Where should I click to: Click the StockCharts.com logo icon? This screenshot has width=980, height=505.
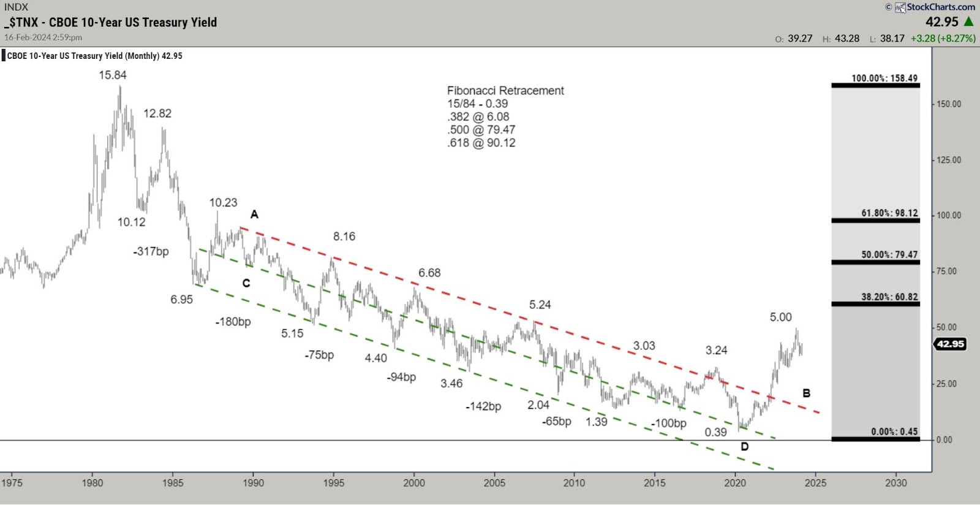point(900,7)
